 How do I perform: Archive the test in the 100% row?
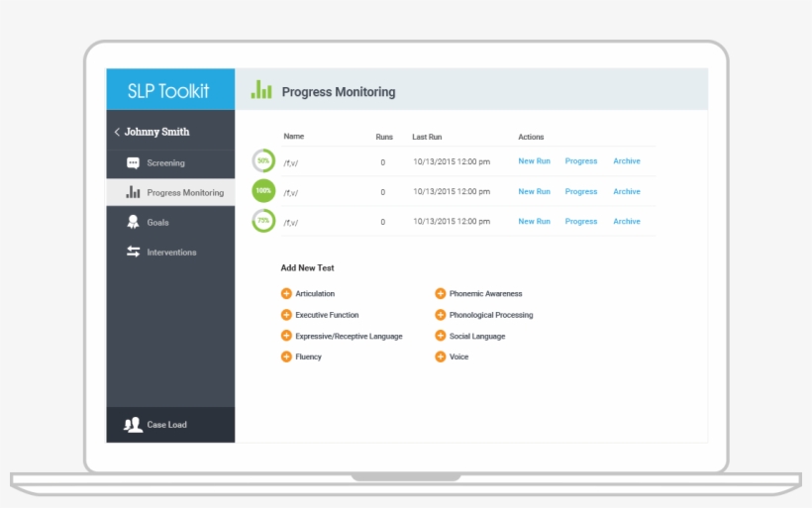tap(627, 191)
